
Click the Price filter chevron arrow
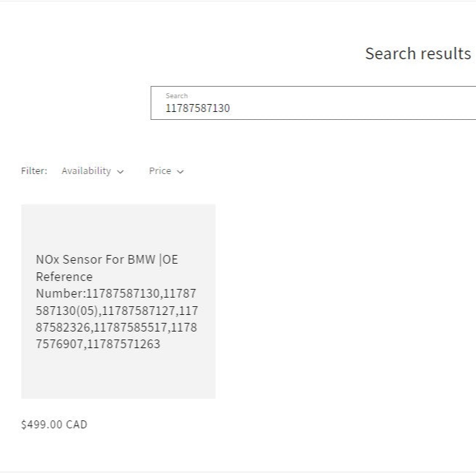pyautogui.click(x=181, y=172)
